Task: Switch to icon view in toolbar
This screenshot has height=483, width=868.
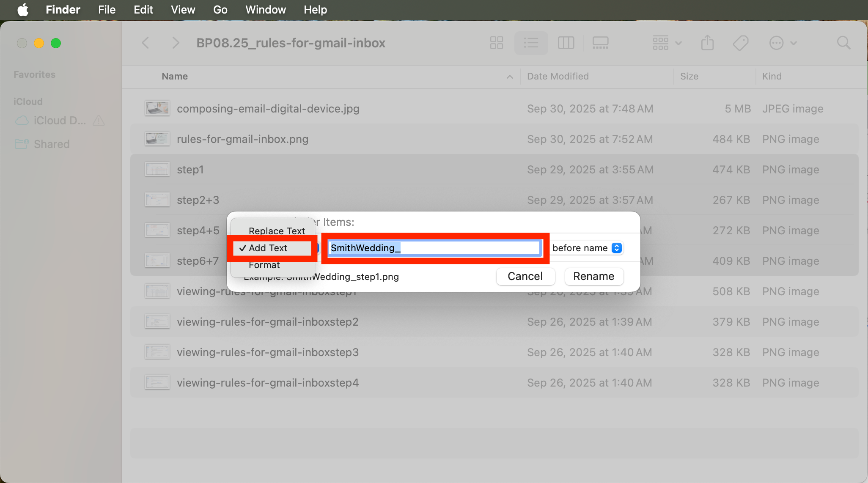Action: click(x=496, y=43)
